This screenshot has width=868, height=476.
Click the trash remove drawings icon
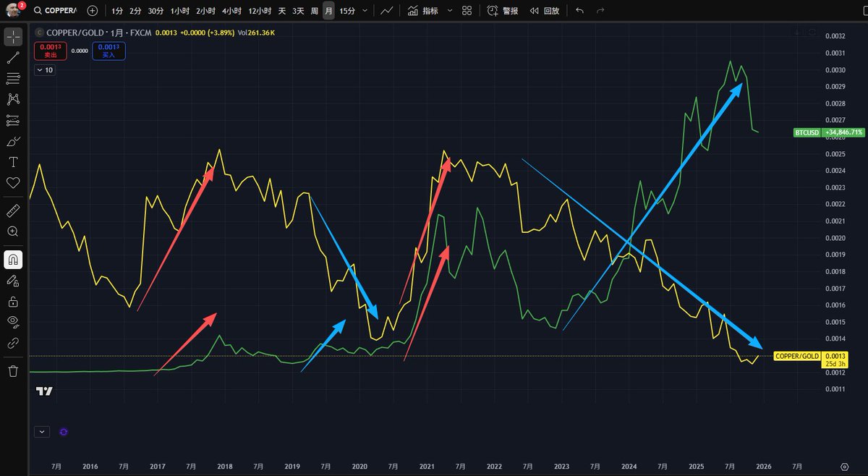click(x=13, y=371)
